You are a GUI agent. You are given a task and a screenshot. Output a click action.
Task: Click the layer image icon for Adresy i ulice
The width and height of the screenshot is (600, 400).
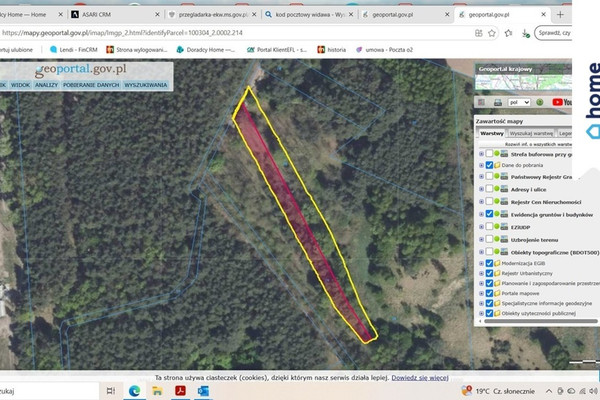tap(504, 189)
